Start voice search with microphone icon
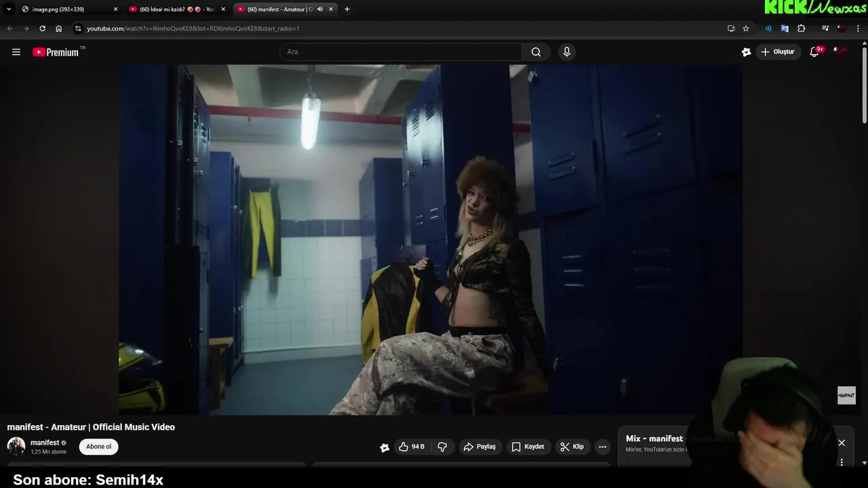Viewport: 868px width, 488px height. click(567, 52)
